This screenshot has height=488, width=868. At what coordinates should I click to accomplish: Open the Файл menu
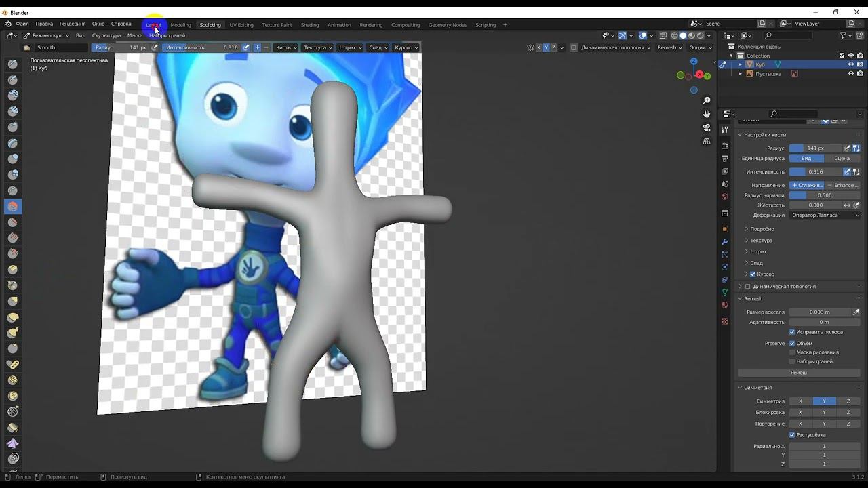pyautogui.click(x=22, y=24)
